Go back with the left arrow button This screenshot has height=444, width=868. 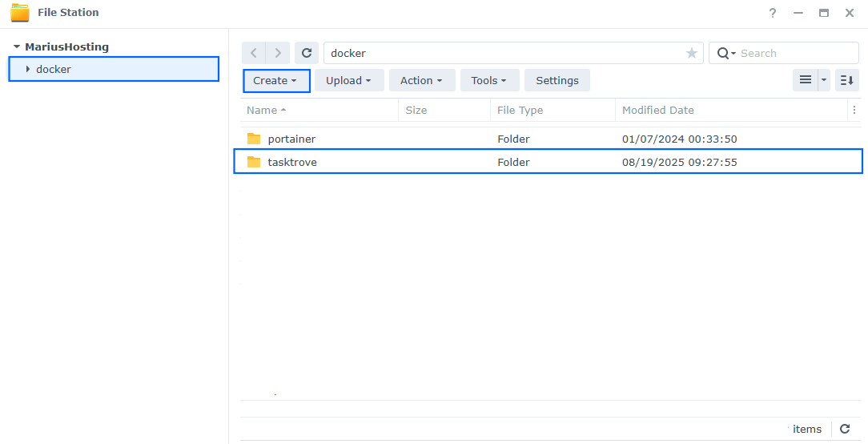point(254,53)
